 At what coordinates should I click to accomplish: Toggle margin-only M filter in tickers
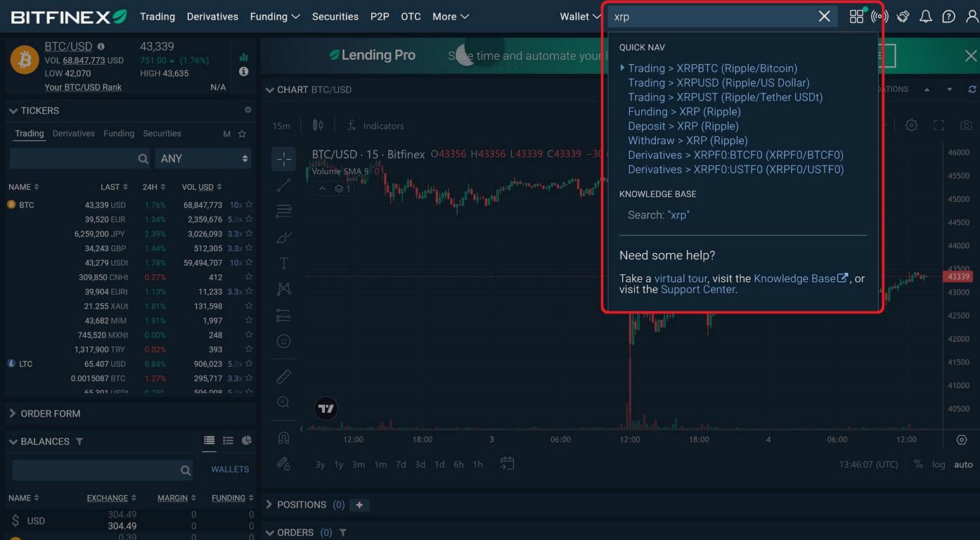point(227,134)
